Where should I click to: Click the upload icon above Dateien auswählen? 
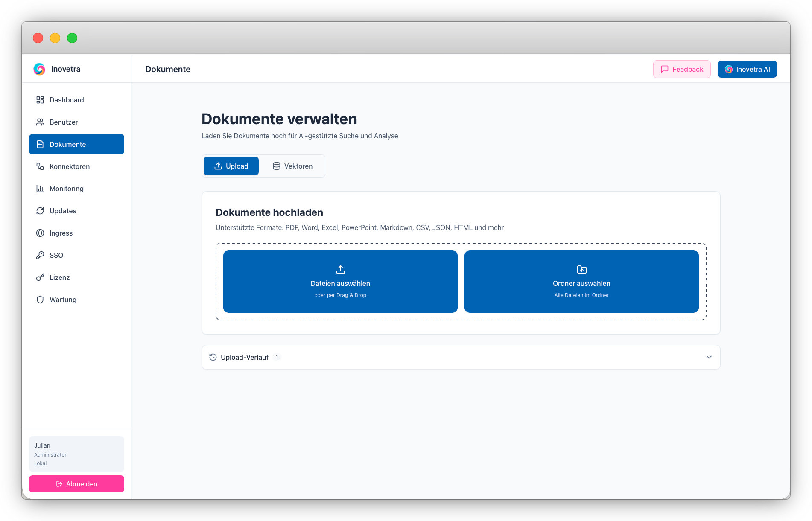click(x=341, y=270)
